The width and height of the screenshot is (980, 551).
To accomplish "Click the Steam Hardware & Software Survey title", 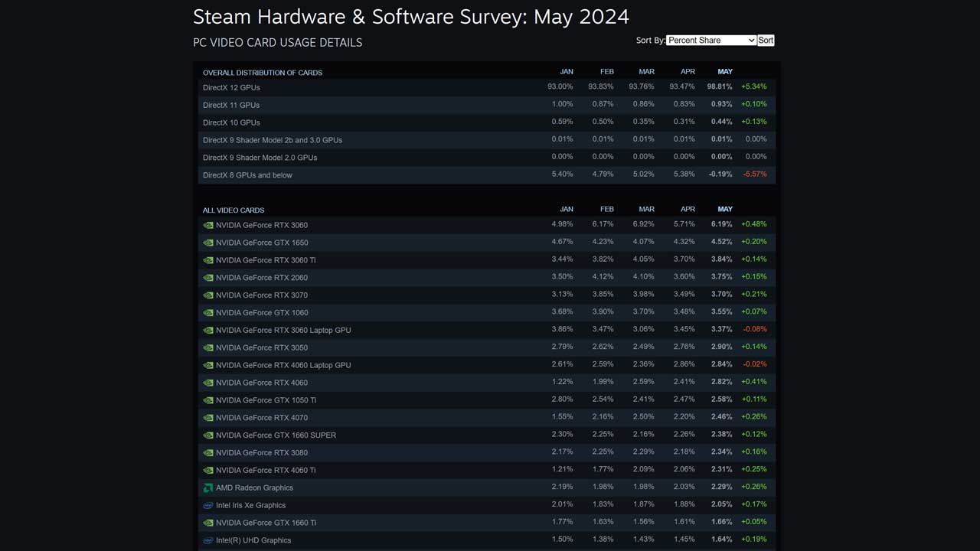I will [x=411, y=16].
